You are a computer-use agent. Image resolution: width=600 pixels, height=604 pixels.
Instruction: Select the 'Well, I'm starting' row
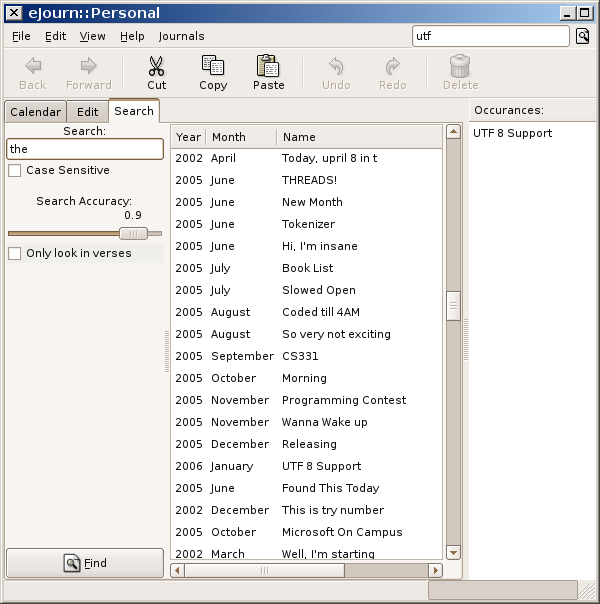pyautogui.click(x=307, y=553)
